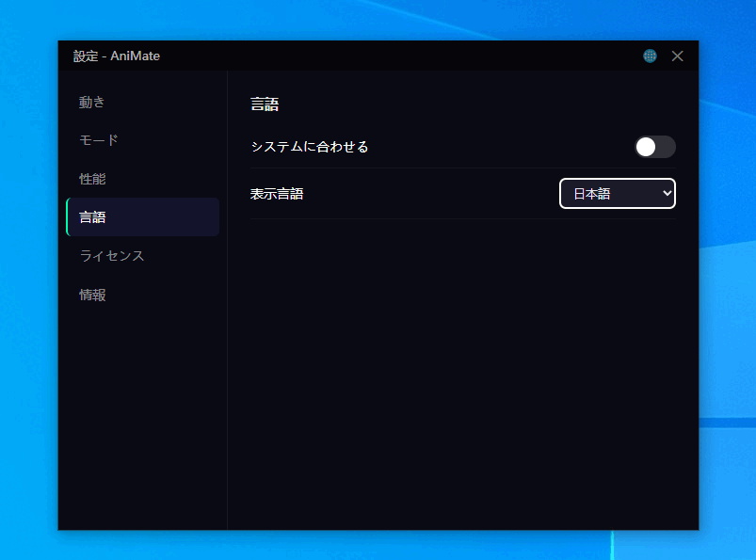Close the AniMate settings window
This screenshot has width=756, height=560.
[677, 56]
